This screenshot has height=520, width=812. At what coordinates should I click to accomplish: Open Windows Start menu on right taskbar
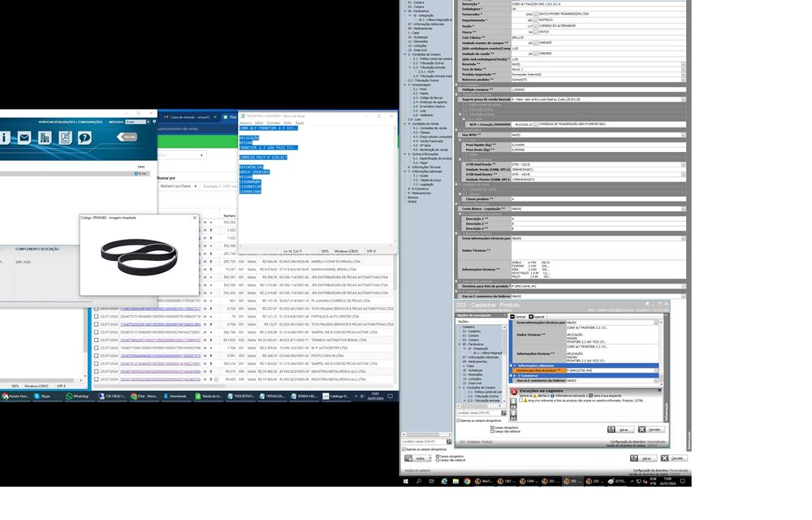405,481
